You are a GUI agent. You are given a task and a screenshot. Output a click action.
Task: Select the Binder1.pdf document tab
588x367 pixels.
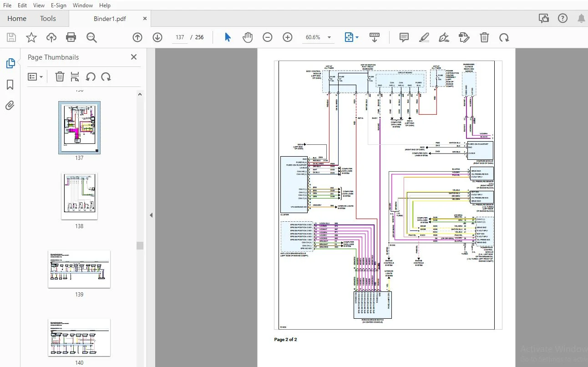(110, 19)
